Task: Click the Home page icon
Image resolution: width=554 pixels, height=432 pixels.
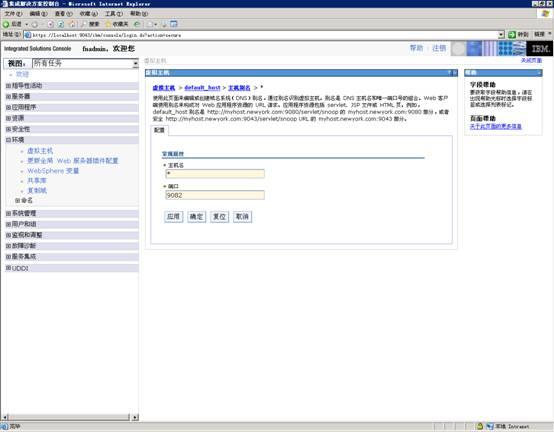Action: [x=72, y=24]
